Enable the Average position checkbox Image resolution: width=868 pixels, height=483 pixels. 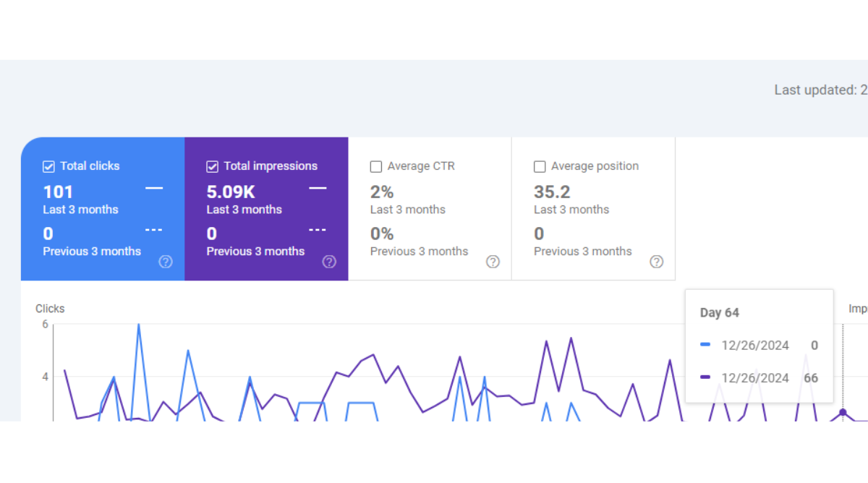(x=540, y=167)
